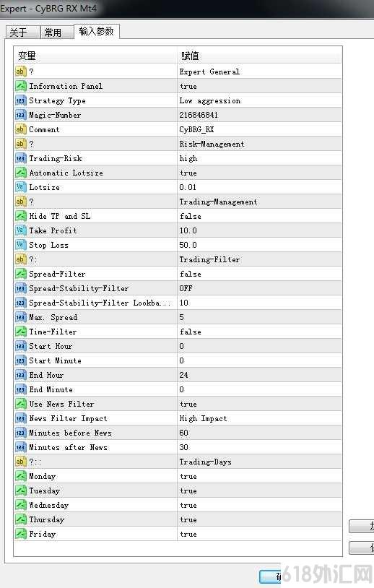Open the Trading-Risk high dropdown value
The image size is (374, 588).
[259, 158]
